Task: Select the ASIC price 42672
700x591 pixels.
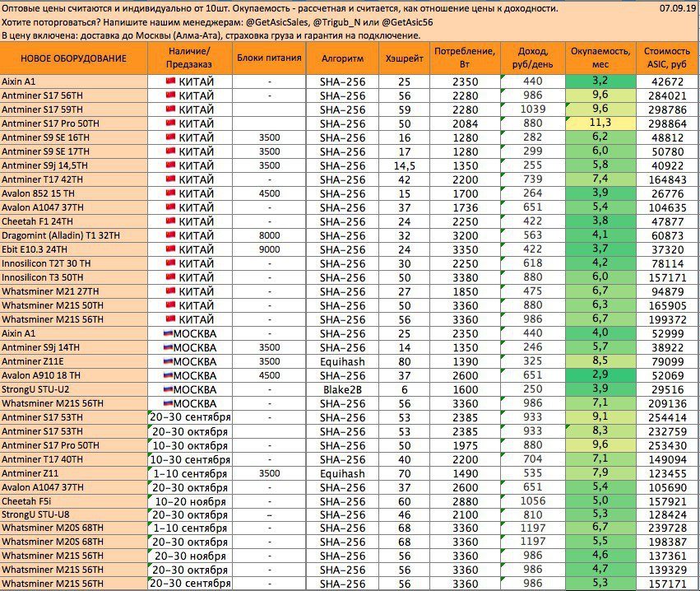Action: click(668, 81)
